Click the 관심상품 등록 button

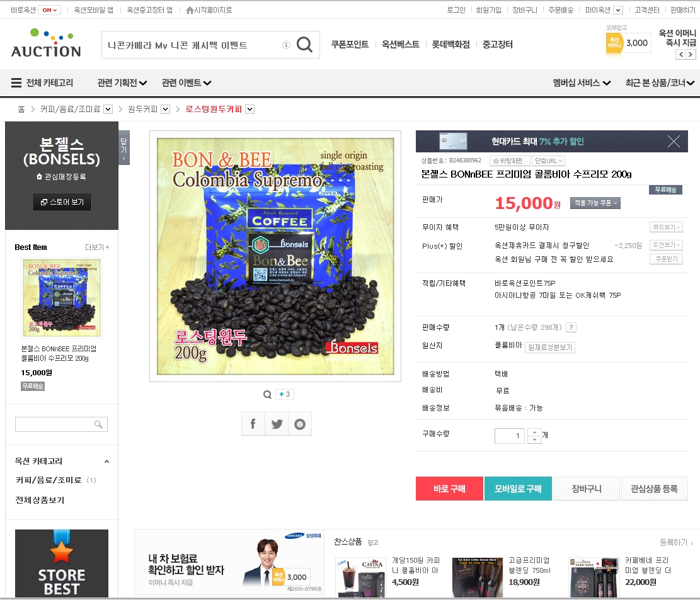[x=654, y=489]
